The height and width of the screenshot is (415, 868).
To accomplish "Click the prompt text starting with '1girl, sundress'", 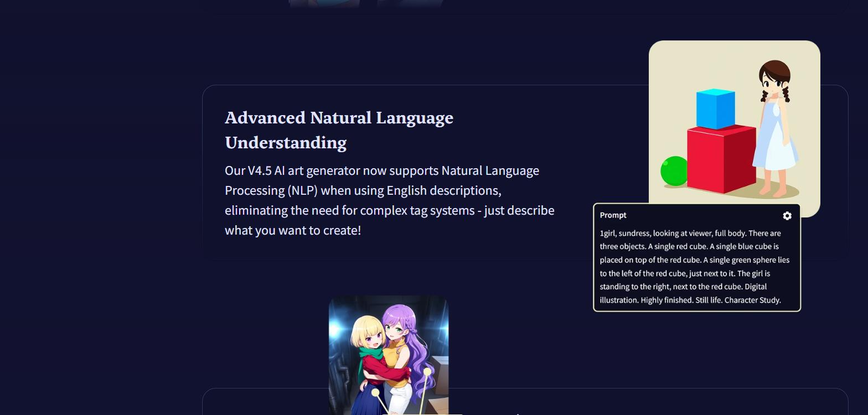I will [x=695, y=267].
